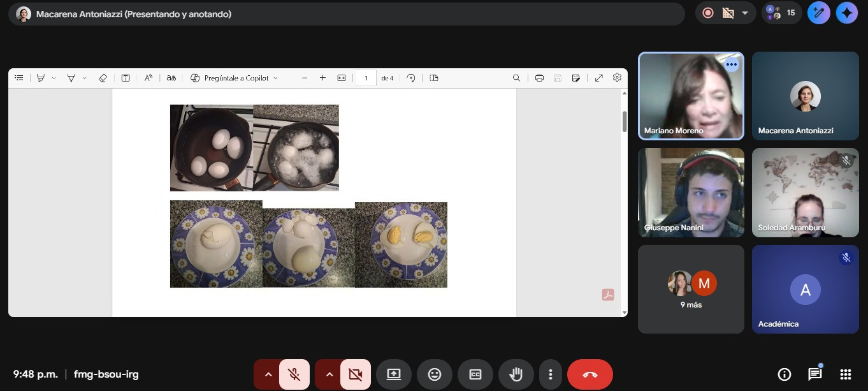Click the share screen (present now) icon
Image resolution: width=868 pixels, height=391 pixels.
(x=393, y=374)
